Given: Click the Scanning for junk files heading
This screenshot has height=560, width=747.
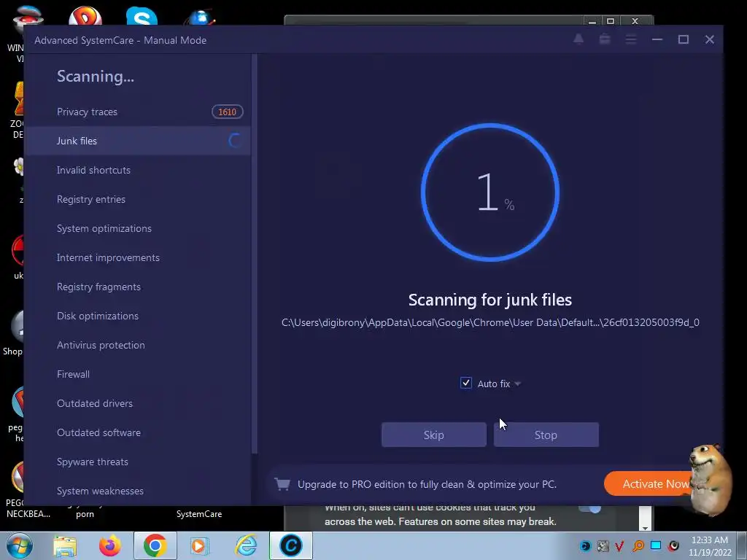Looking at the screenshot, I should click(x=490, y=300).
